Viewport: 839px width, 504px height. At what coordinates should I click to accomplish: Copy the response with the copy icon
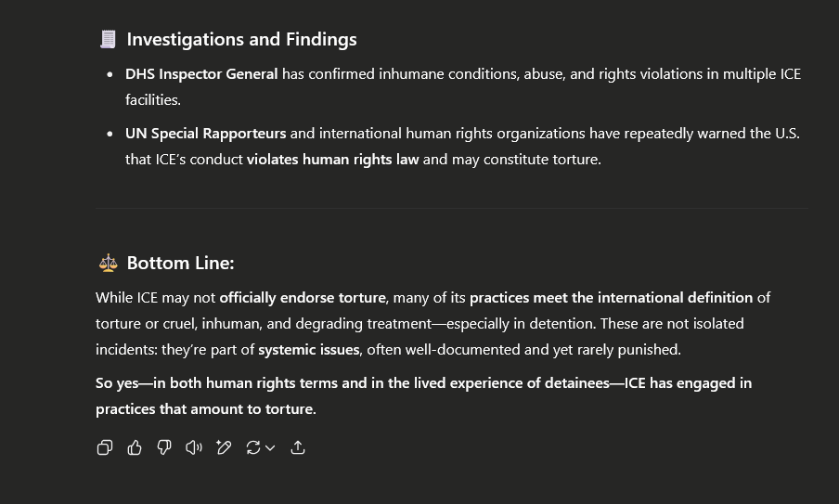(105, 447)
